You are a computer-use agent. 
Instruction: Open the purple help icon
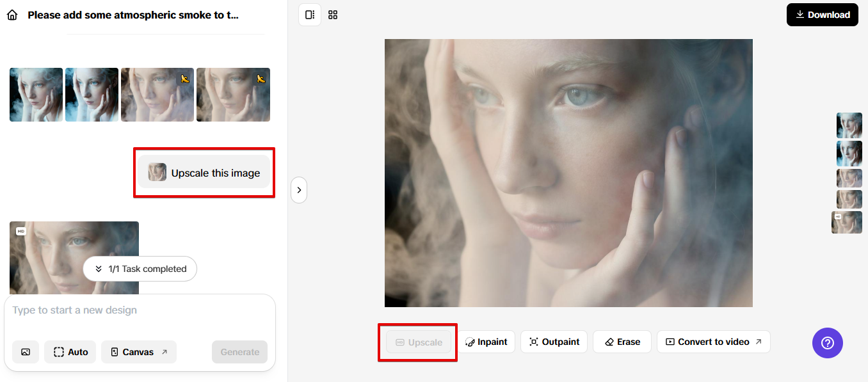827,343
